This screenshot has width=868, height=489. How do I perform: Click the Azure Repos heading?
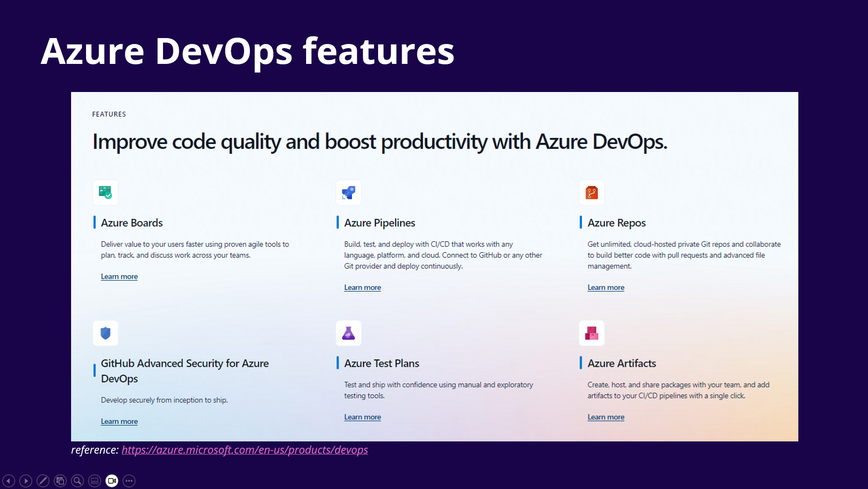point(616,223)
